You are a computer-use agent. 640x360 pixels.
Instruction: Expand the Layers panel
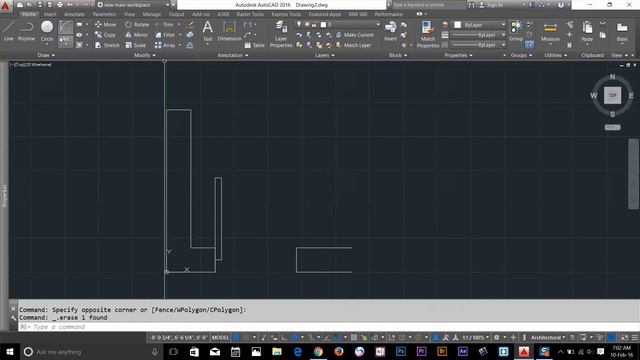point(324,55)
